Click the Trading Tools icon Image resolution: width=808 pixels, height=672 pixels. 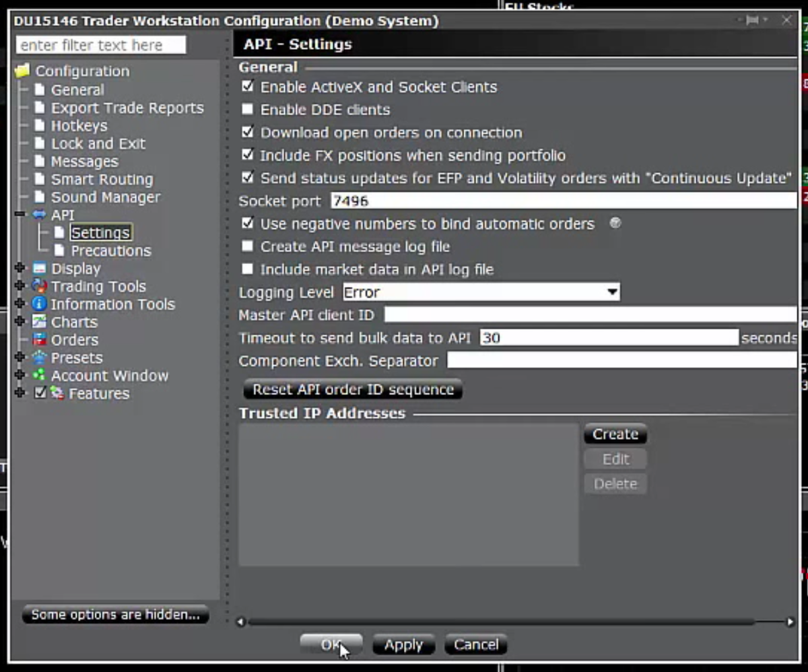coord(39,286)
